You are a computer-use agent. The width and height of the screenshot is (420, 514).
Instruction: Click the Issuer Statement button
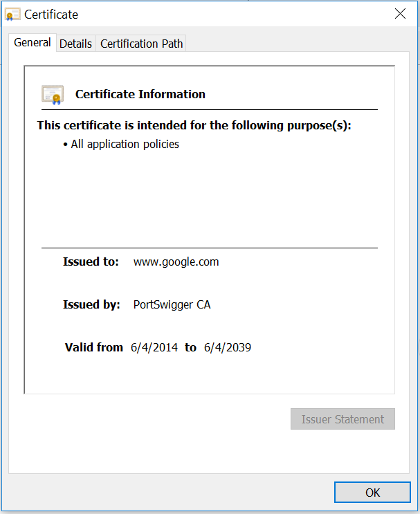[x=343, y=419]
